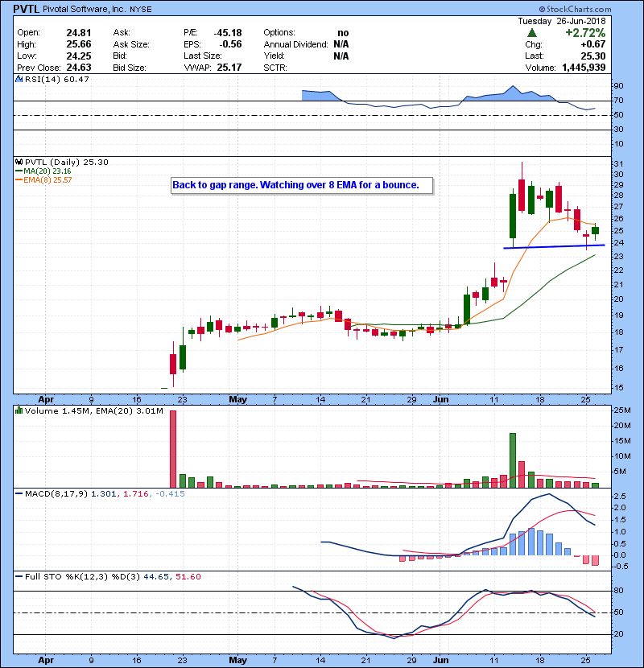The width and height of the screenshot is (644, 668).
Task: Click the date Tuesday 26-Jun-2018
Action: coord(562,21)
